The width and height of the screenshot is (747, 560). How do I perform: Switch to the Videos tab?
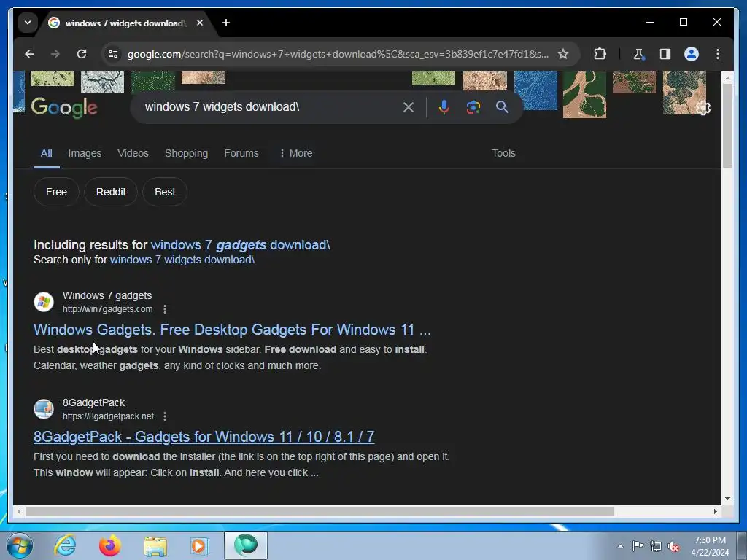point(133,153)
